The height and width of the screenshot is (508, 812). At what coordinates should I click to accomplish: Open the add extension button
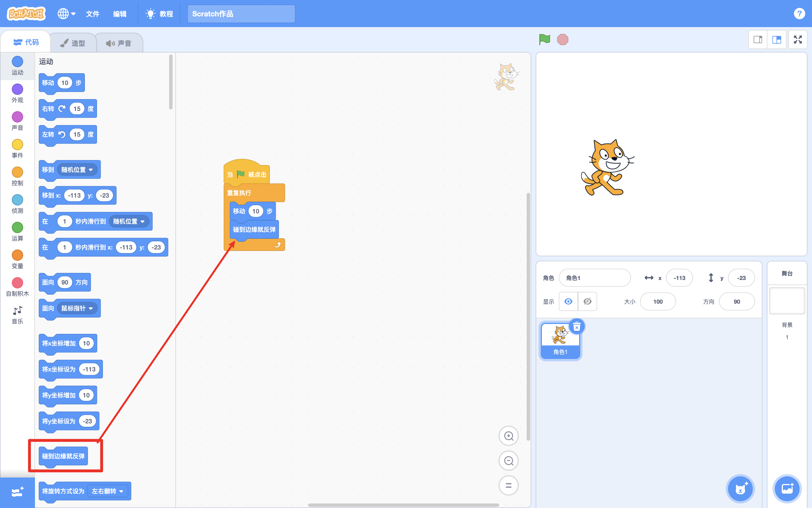(x=17, y=492)
